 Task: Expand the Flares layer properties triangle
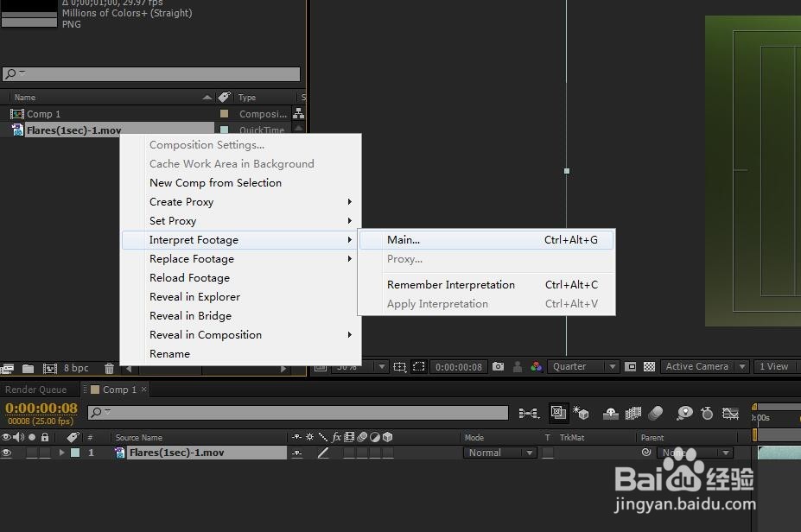coord(61,453)
